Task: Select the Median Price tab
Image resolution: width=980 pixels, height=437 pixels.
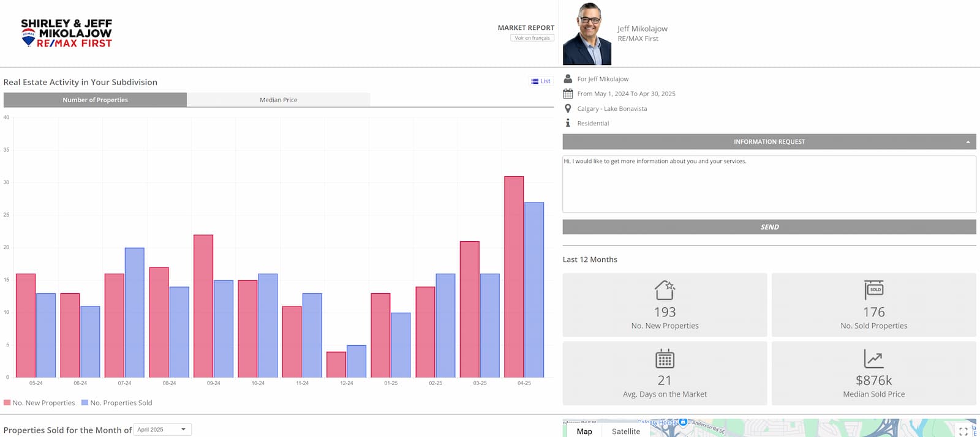Action: coord(278,100)
